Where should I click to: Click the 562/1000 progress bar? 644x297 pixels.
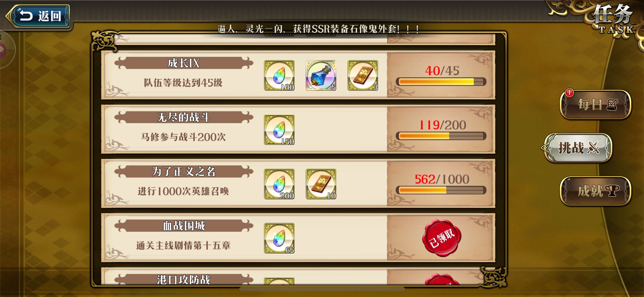[x=441, y=190]
